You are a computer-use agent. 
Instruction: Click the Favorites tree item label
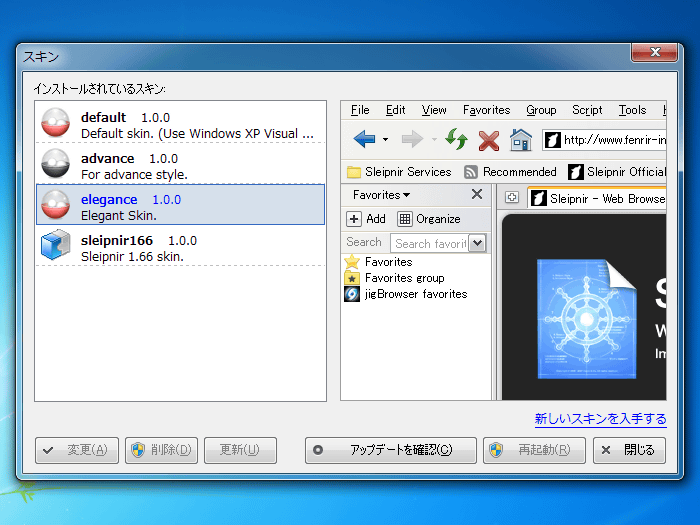pyautogui.click(x=388, y=262)
